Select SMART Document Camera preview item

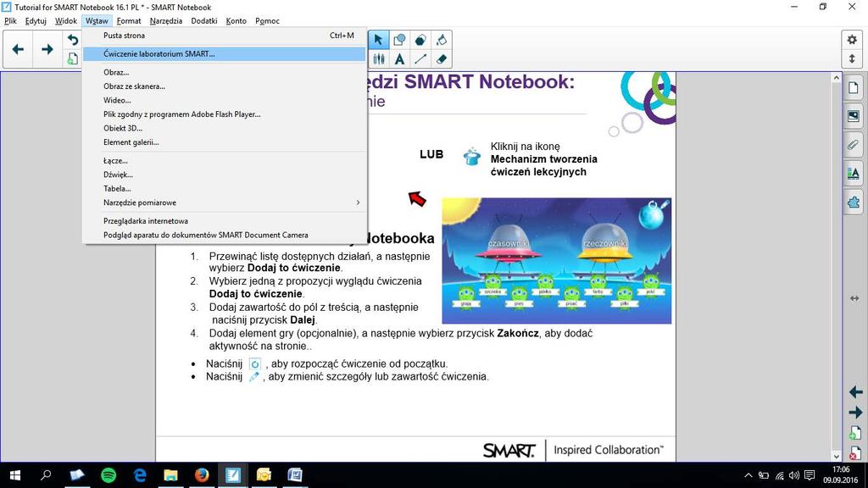click(224, 236)
